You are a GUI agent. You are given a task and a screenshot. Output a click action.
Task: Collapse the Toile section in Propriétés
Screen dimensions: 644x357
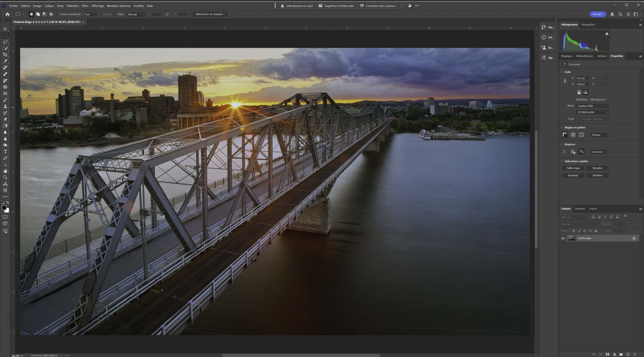pos(562,72)
